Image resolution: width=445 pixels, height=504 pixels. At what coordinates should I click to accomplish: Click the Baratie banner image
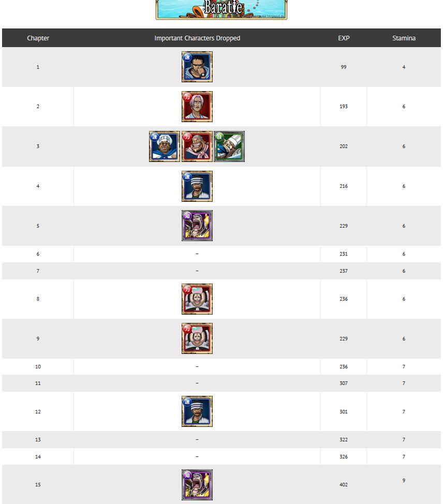click(221, 9)
